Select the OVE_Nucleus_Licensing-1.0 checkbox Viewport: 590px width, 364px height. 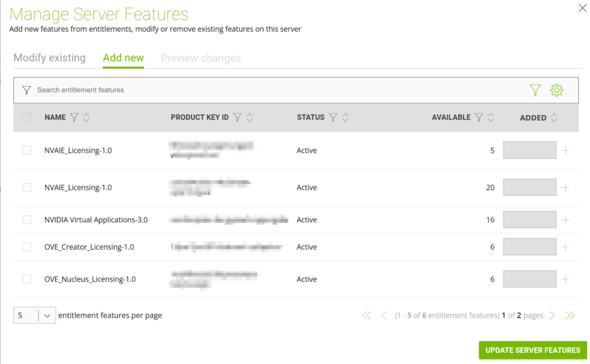27,279
